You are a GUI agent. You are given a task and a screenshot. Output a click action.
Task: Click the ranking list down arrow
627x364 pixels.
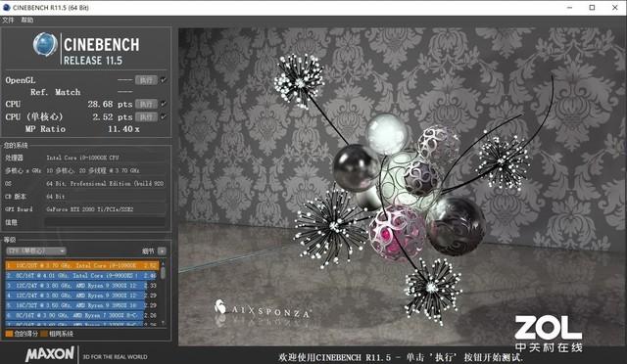[x=163, y=323]
